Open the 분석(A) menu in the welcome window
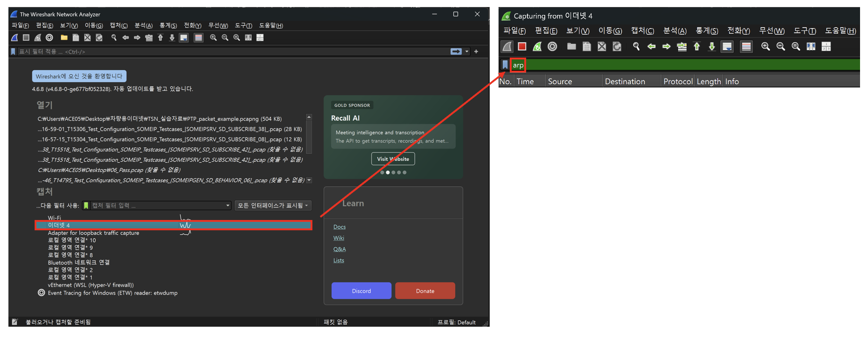 (x=144, y=26)
